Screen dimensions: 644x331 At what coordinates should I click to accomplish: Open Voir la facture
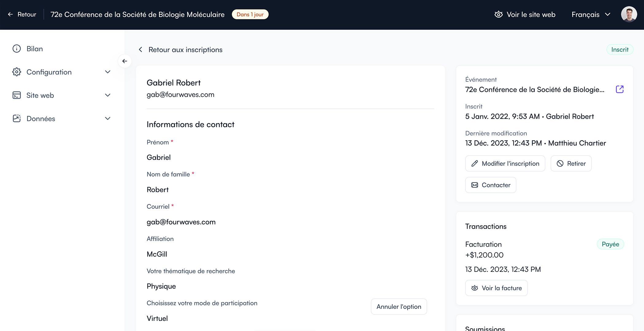point(496,288)
